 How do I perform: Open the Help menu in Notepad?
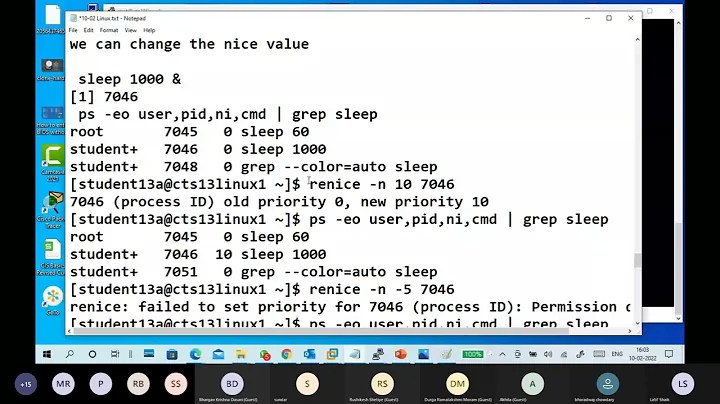tap(149, 30)
